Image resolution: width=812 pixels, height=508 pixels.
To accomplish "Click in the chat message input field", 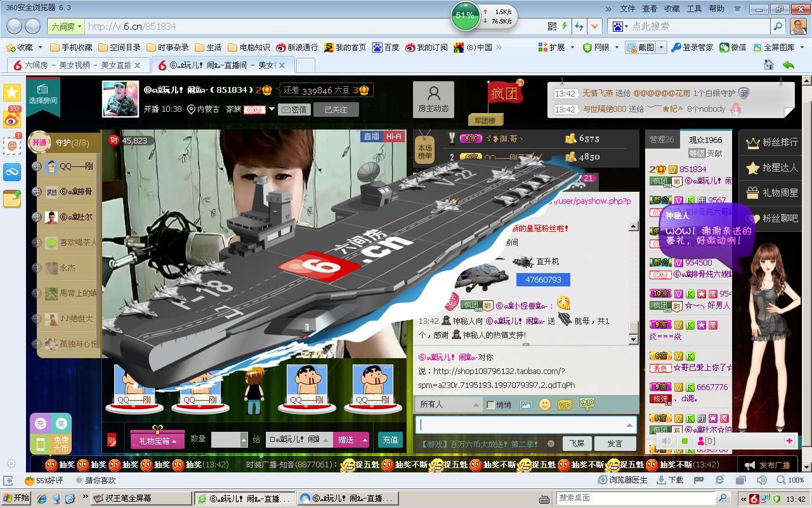I will tap(525, 424).
